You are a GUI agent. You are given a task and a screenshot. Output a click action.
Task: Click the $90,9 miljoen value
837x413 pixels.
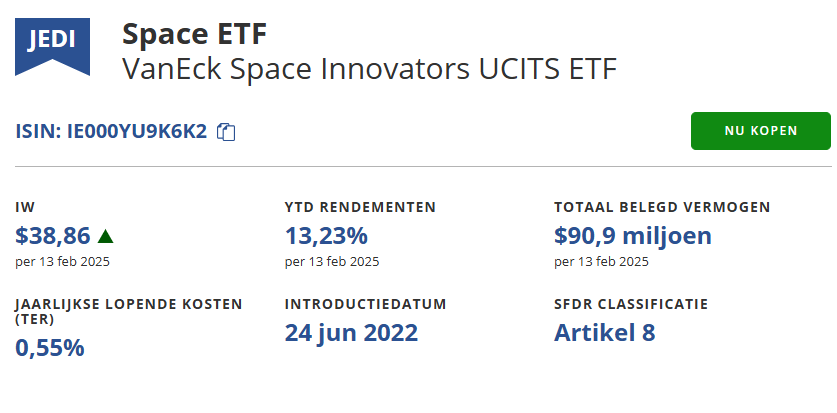632,236
